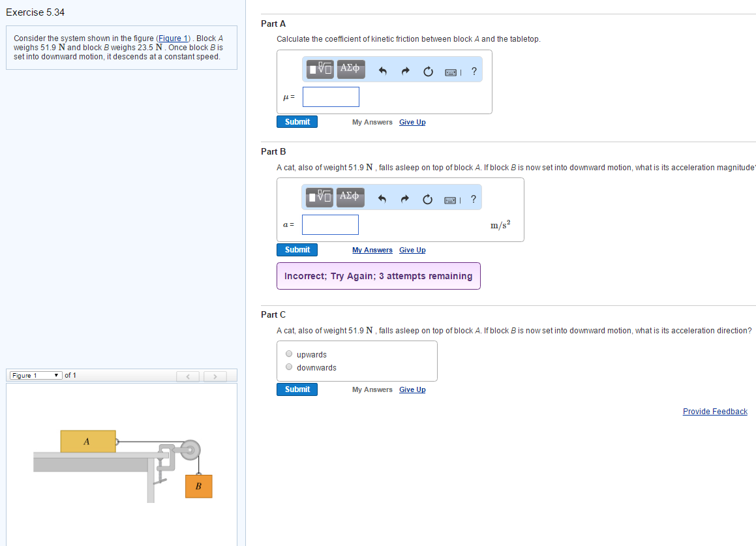Open the Greek symbols AΣφ palette in Part A
The height and width of the screenshot is (546, 756).
[350, 68]
